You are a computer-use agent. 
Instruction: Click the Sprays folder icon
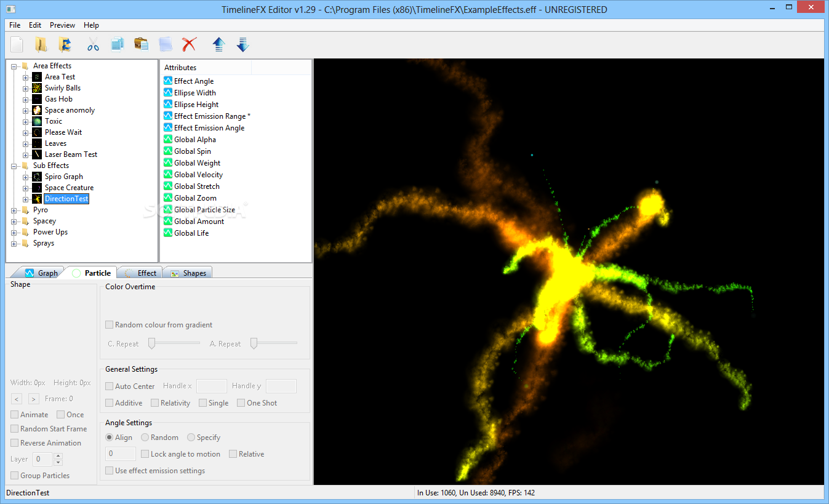coord(25,243)
